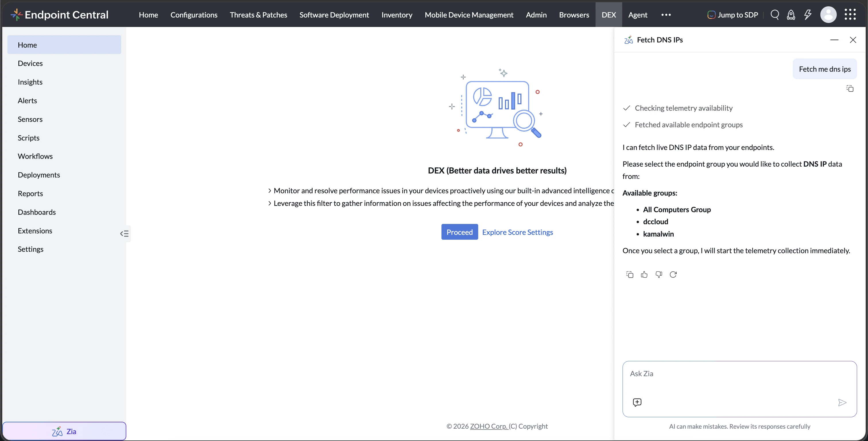868x441 pixels.
Task: Open the Zia assistant button in sidebar
Action: (x=64, y=431)
